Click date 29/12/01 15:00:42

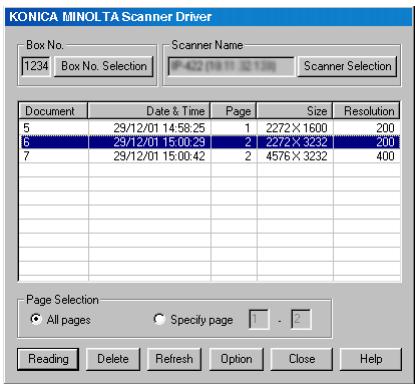tap(159, 156)
